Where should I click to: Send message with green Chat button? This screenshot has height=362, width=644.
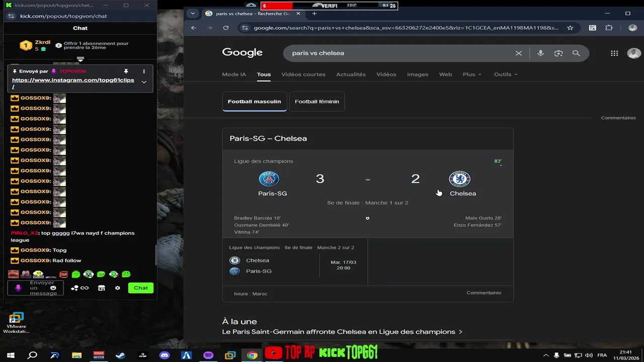point(141,288)
